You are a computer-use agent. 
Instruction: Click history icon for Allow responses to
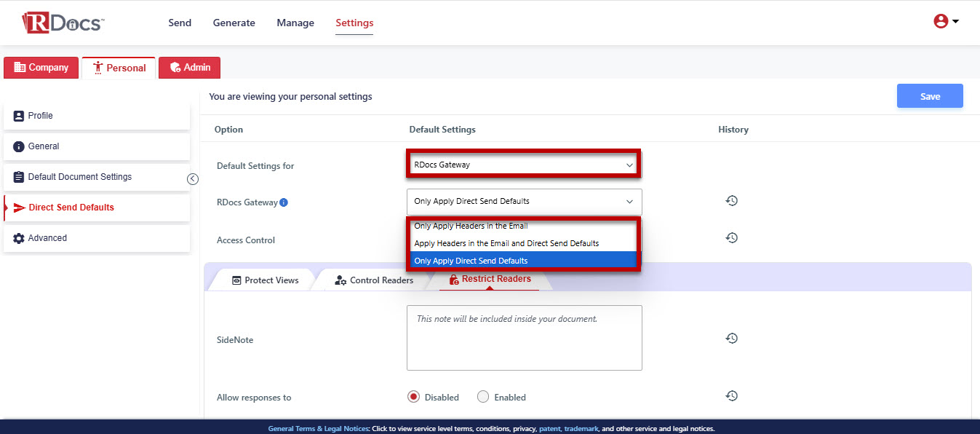[x=732, y=396]
